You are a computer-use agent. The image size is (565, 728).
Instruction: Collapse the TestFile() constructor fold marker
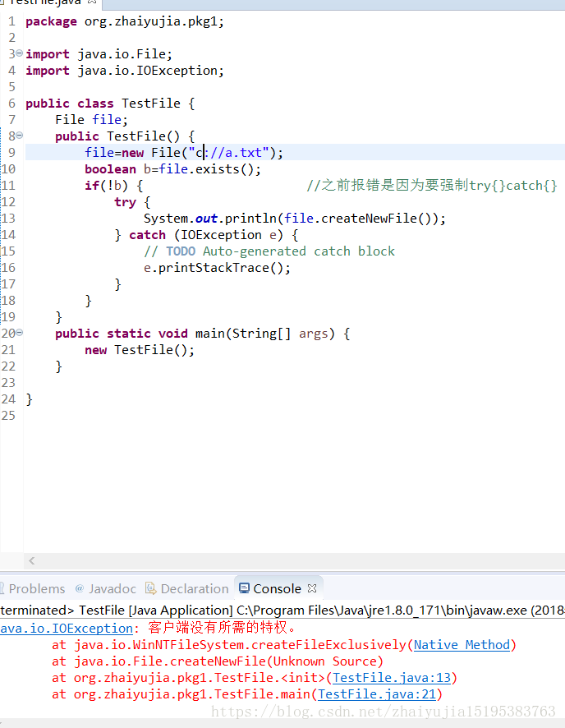(20, 136)
